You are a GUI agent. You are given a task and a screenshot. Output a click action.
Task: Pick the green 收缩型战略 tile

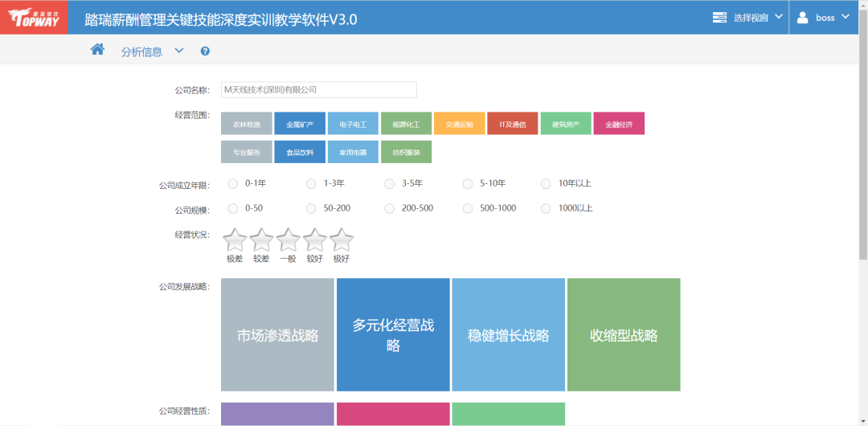[x=624, y=334]
